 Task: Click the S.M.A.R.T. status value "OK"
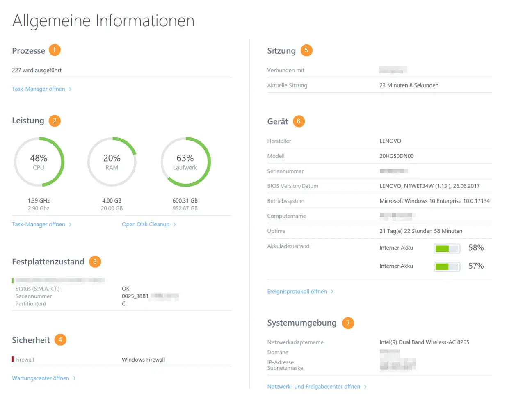tap(126, 289)
